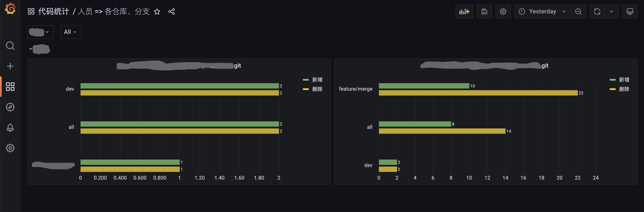The height and width of the screenshot is (212, 644).
Task: Open dashboard settings gear in toolbar
Action: (x=503, y=12)
